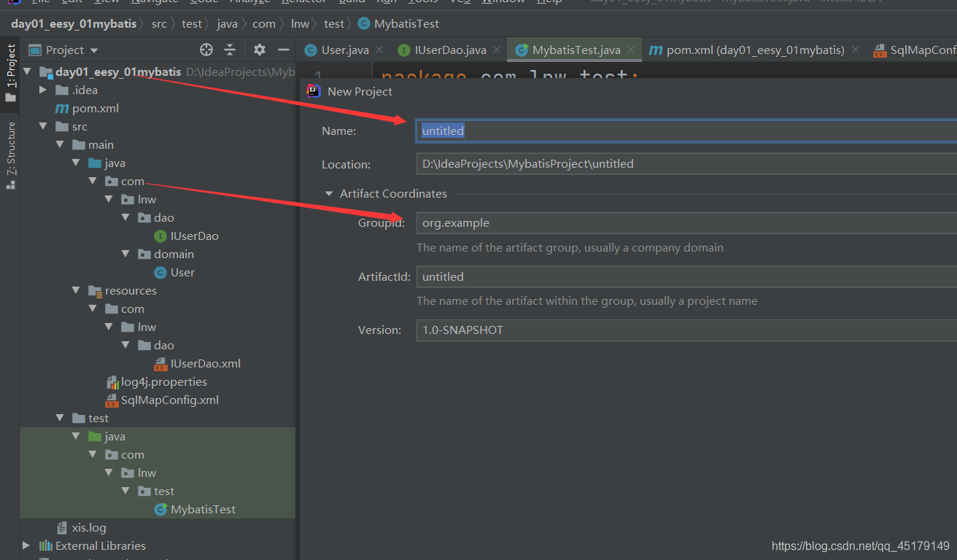This screenshot has width=957, height=560.
Task: Select the dao folder under resources
Action: point(164,345)
